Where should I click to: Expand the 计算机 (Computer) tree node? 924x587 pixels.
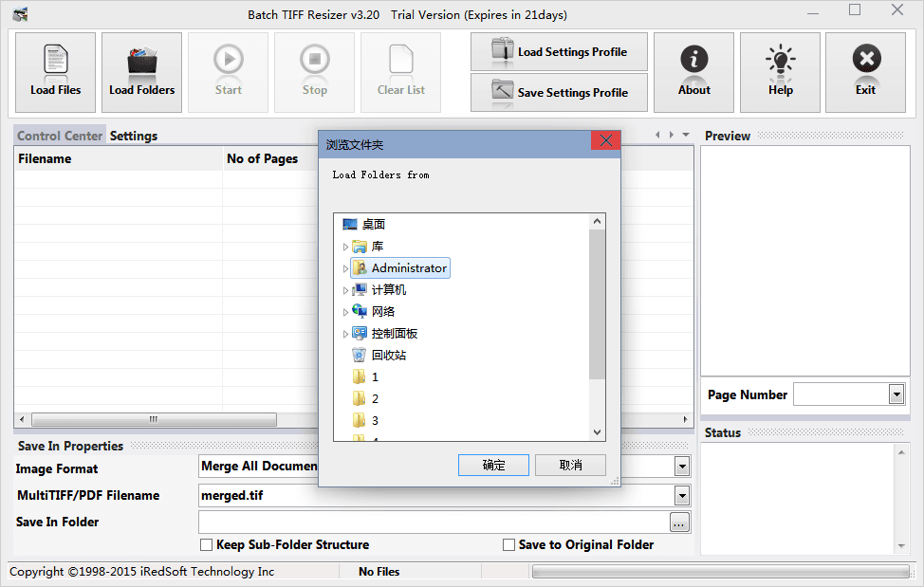click(x=345, y=291)
